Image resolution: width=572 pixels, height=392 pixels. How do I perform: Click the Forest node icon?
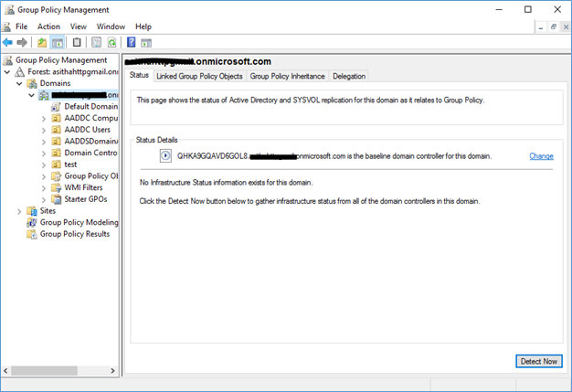[x=19, y=72]
